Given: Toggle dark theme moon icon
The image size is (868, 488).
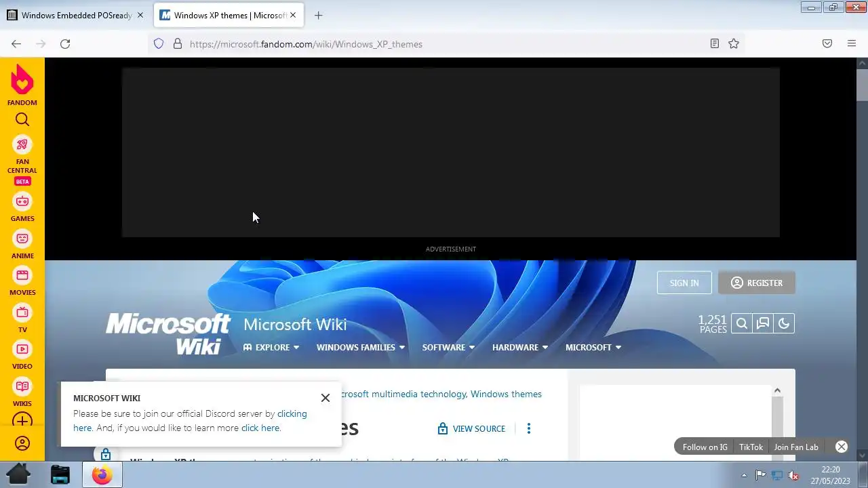Looking at the screenshot, I should pyautogui.click(x=784, y=324).
